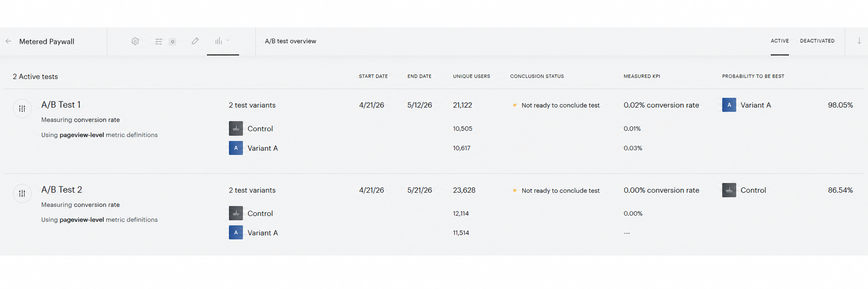Open the bar chart reports dropdown

[222, 41]
